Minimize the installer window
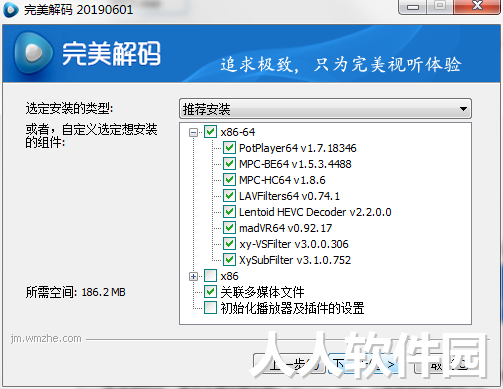The image size is (503, 389). click(413, 7)
